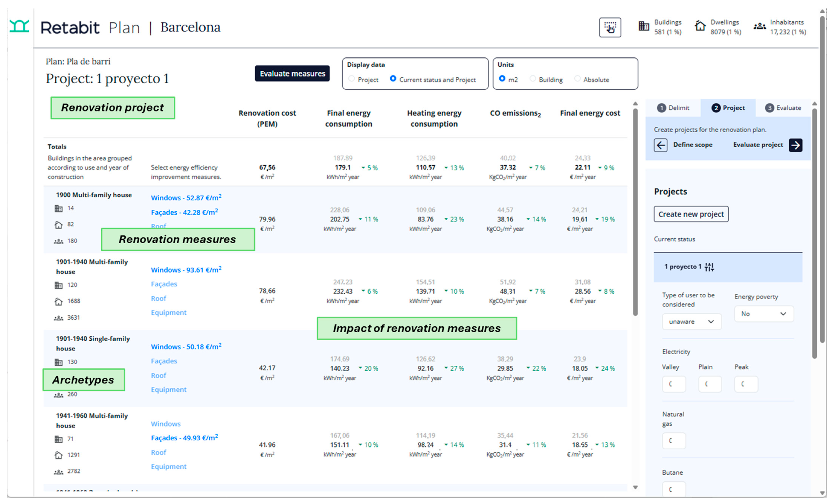Screen dimensions: 832x504
Task: Click the Façades measure for 1901-1940 Multi-family house
Action: (x=164, y=284)
